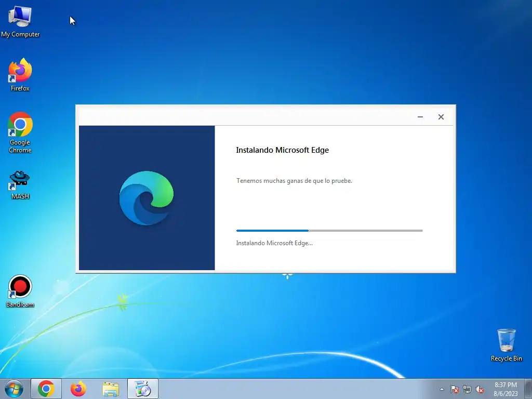Open the Windows Start menu orb

14,389
